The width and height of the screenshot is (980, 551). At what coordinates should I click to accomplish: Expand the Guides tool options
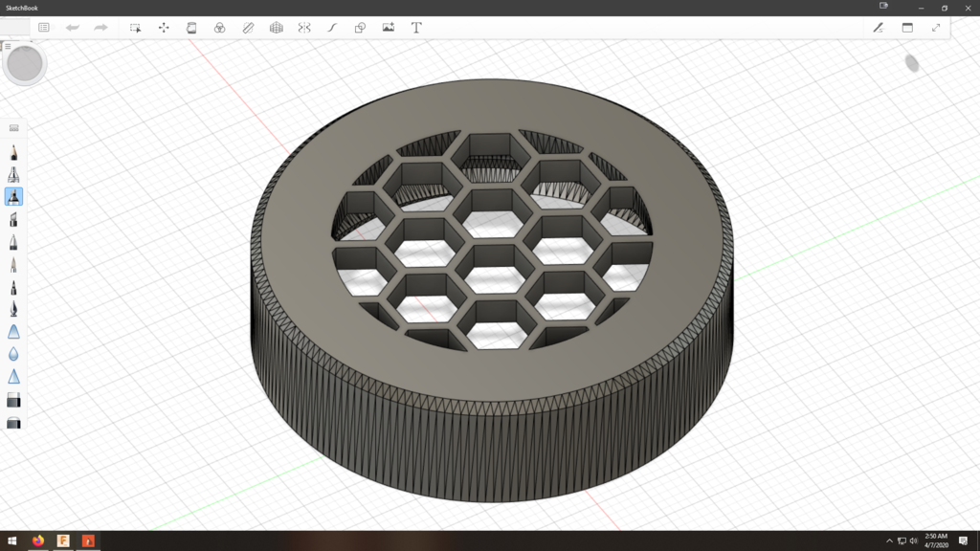tap(246, 28)
